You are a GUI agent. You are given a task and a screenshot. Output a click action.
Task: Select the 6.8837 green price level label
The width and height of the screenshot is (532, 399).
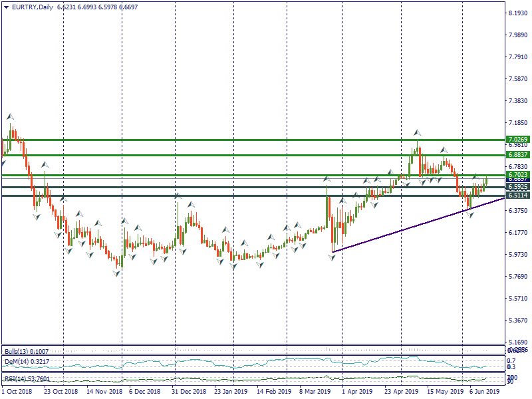(x=517, y=154)
